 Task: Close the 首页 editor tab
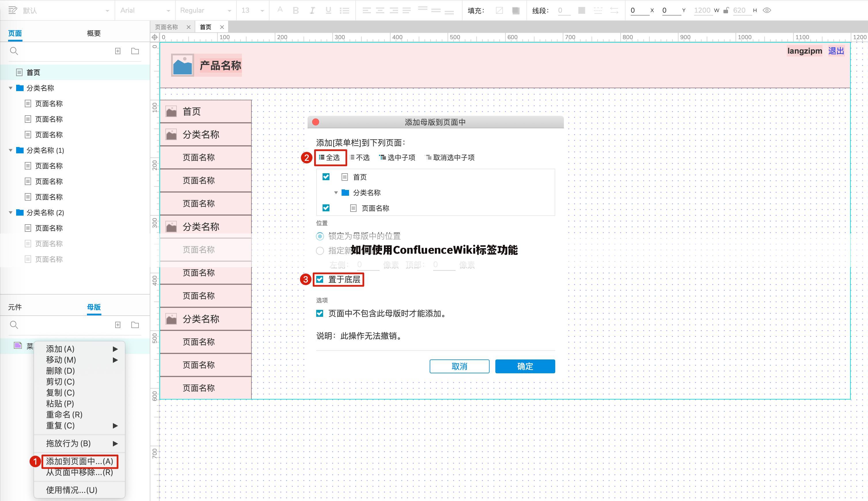pyautogui.click(x=222, y=27)
